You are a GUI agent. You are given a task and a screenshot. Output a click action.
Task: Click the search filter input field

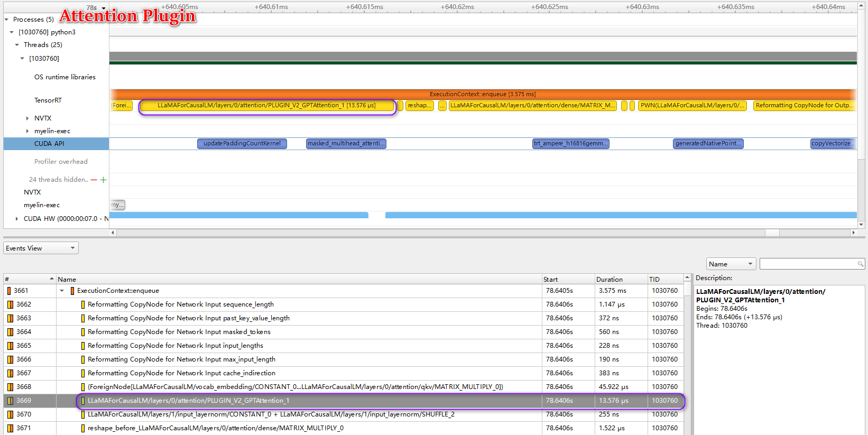point(808,264)
